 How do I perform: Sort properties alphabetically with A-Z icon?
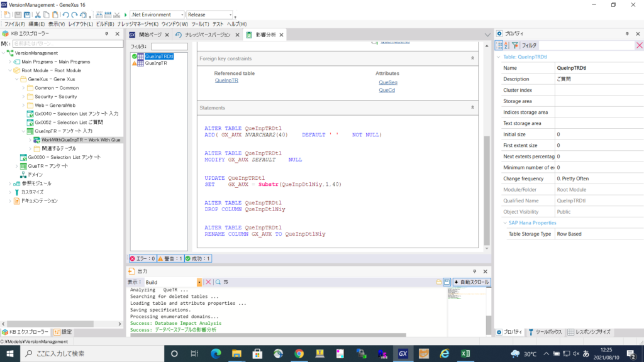click(x=507, y=45)
